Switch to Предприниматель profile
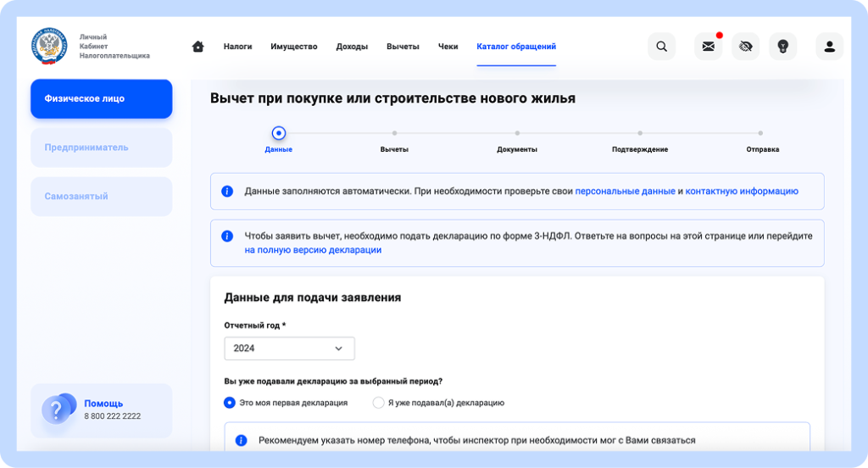This screenshot has width=868, height=468. coord(102,148)
